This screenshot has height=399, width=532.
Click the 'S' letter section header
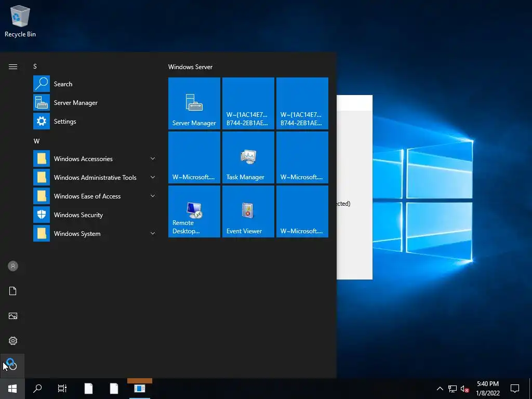tap(35, 66)
